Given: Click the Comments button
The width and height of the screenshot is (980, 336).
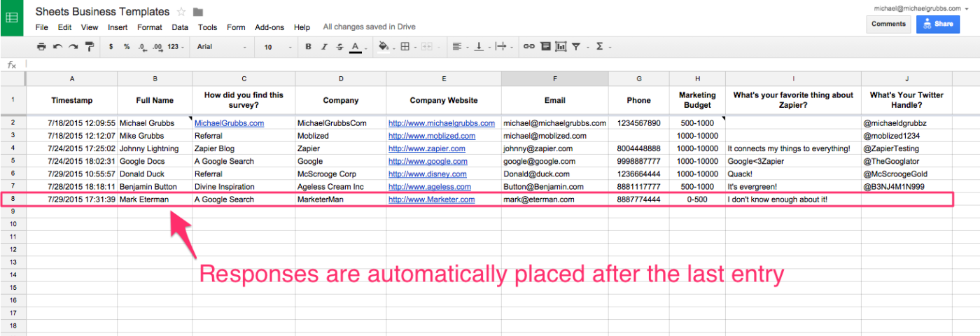Looking at the screenshot, I should pyautogui.click(x=888, y=24).
